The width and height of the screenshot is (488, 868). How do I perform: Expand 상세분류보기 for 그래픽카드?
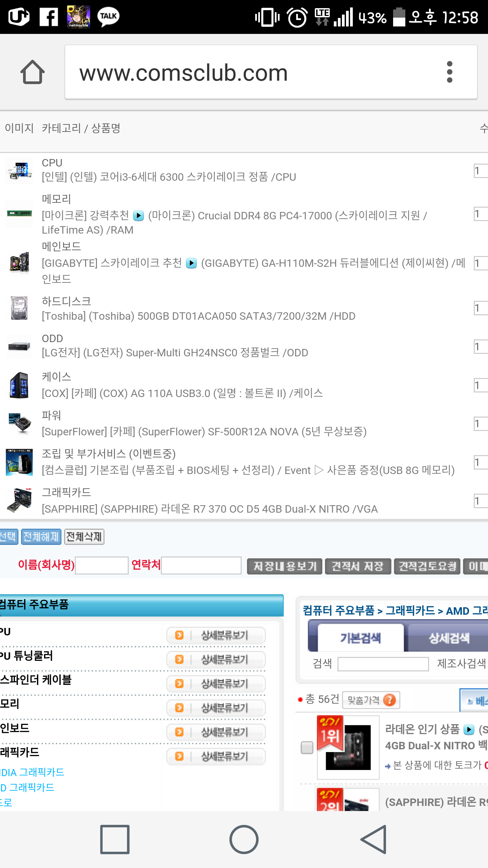pos(216,756)
